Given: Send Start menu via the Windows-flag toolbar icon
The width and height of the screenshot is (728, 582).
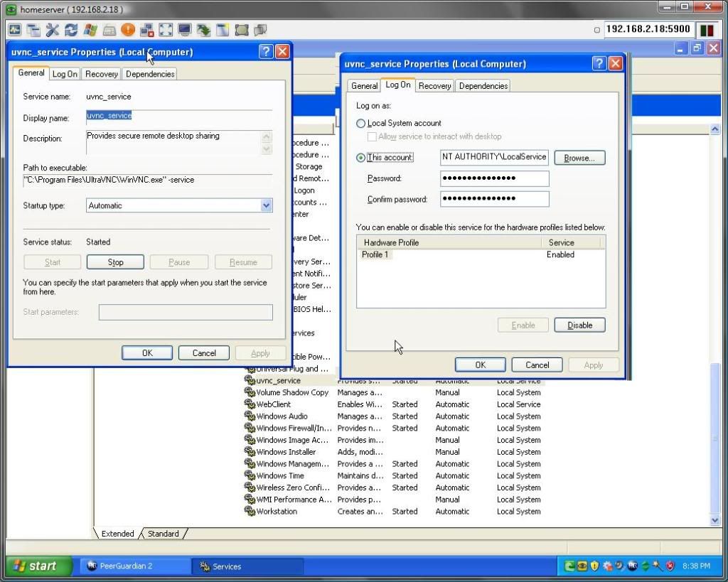Looking at the screenshot, I should (90, 30).
